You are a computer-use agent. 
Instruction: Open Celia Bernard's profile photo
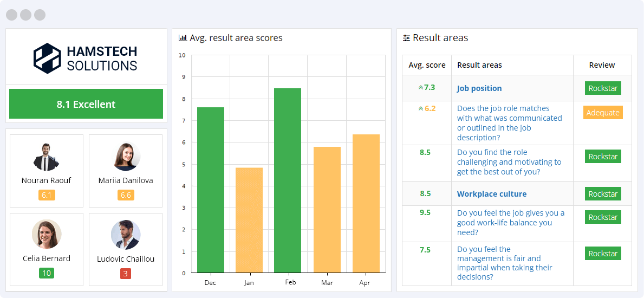click(47, 235)
